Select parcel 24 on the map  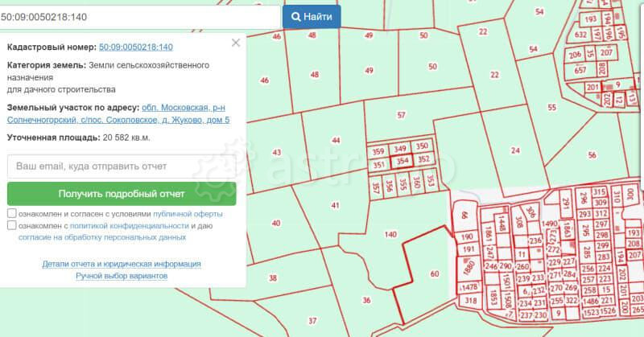pyautogui.click(x=515, y=150)
